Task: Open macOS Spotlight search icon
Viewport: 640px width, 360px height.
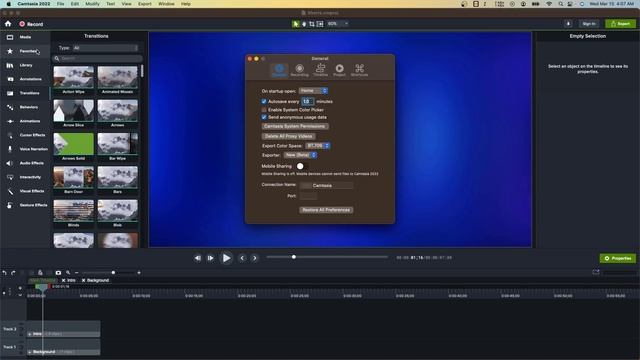Action: point(561,4)
